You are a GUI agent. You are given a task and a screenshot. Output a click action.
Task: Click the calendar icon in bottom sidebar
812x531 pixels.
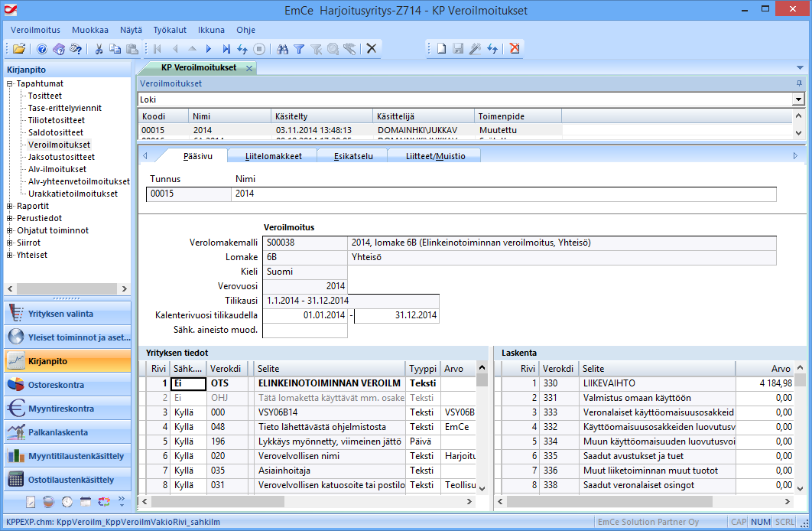(86, 501)
